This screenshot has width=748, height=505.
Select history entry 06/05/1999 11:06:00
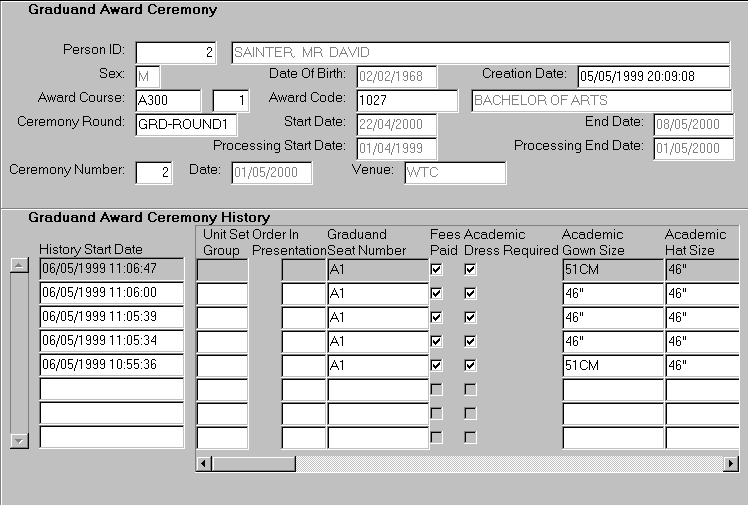coord(111,293)
